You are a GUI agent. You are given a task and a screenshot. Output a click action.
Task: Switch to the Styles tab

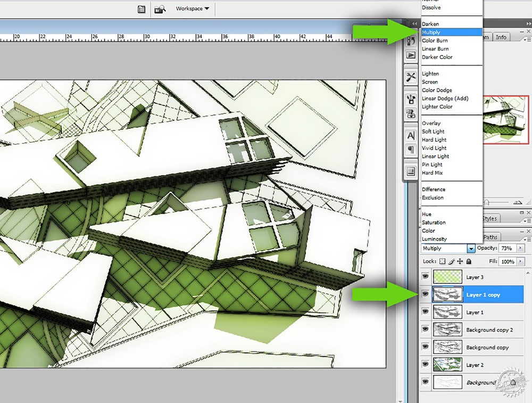coord(490,219)
